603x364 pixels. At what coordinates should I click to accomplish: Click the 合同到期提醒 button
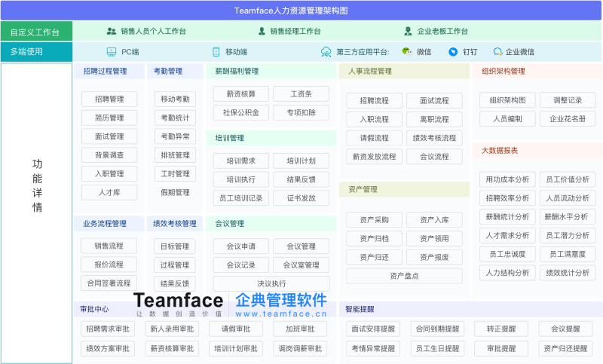point(437,329)
